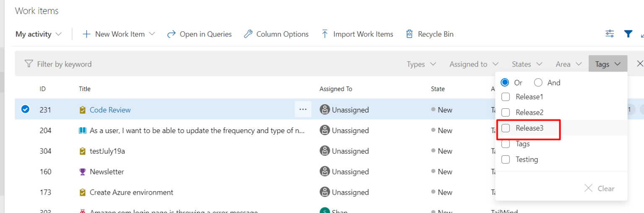Toggle the filter funnel icon
This screenshot has height=213, width=644.
point(628,34)
